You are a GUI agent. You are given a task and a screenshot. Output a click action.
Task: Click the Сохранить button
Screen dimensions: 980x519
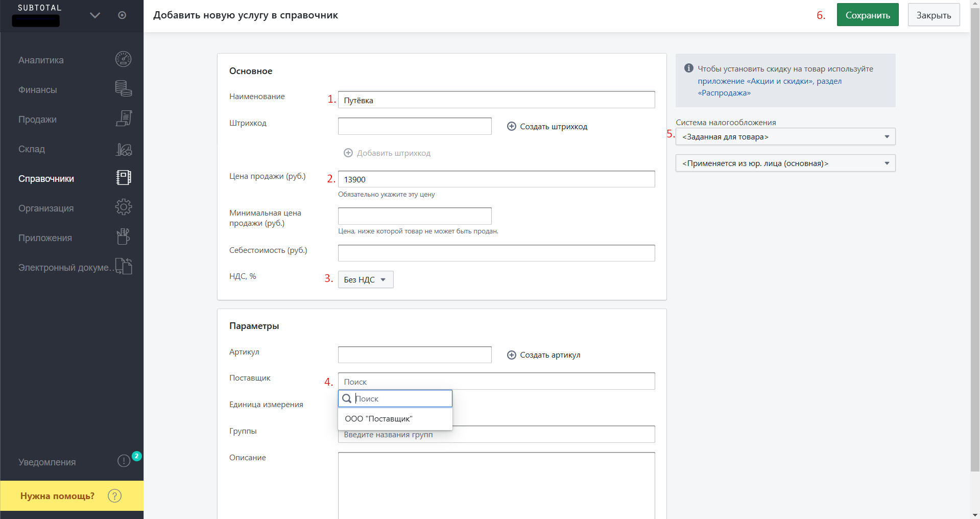868,15
